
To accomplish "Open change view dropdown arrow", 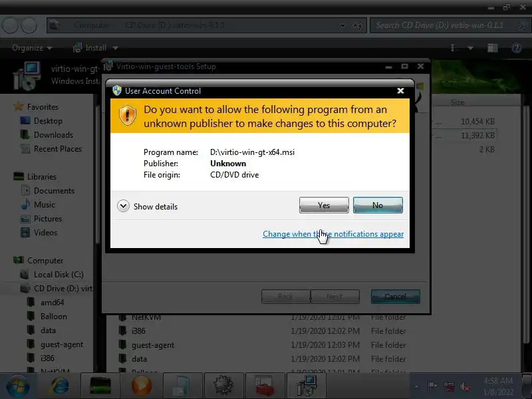I will point(470,48).
